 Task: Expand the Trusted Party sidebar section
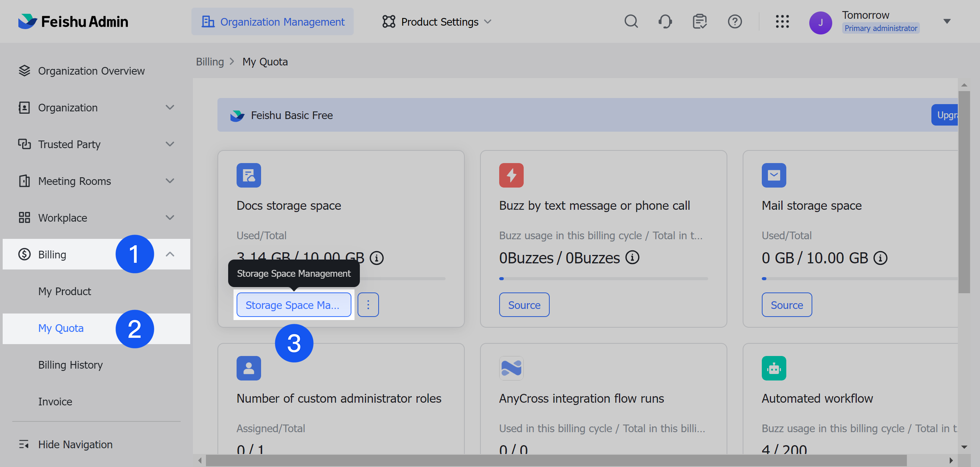pyautogui.click(x=170, y=144)
